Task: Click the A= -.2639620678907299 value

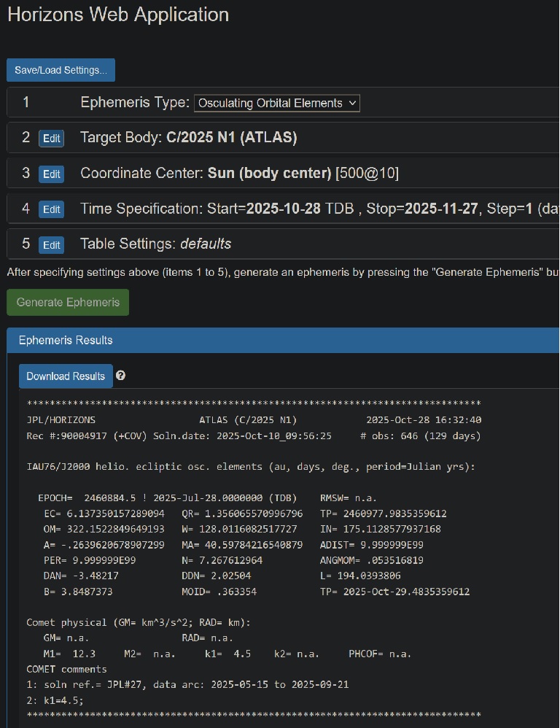Action: click(x=104, y=545)
